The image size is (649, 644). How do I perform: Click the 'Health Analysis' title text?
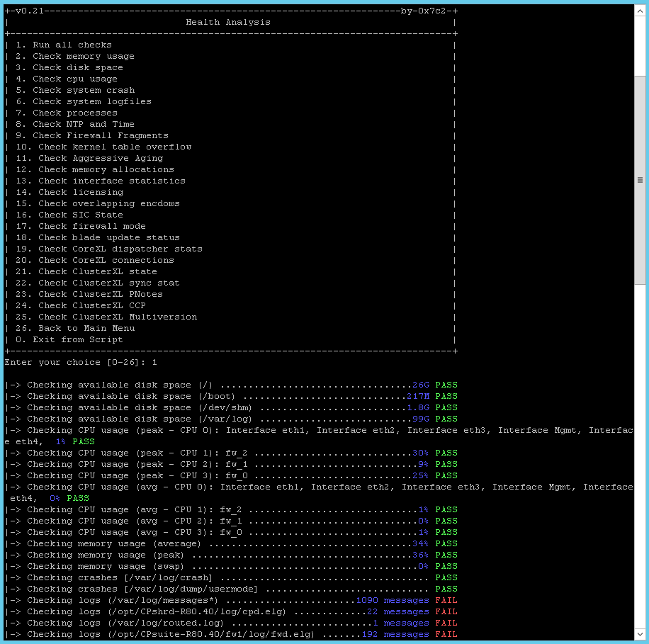(x=228, y=22)
